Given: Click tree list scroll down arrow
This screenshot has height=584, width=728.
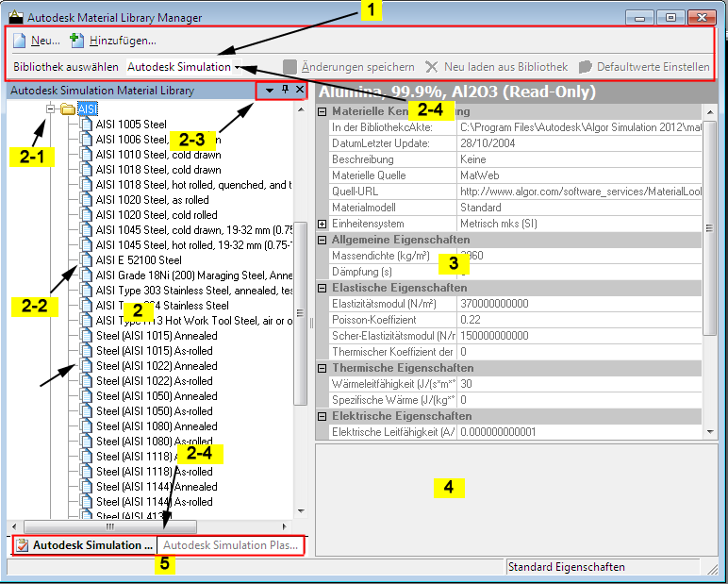Looking at the screenshot, I should [x=301, y=511].
